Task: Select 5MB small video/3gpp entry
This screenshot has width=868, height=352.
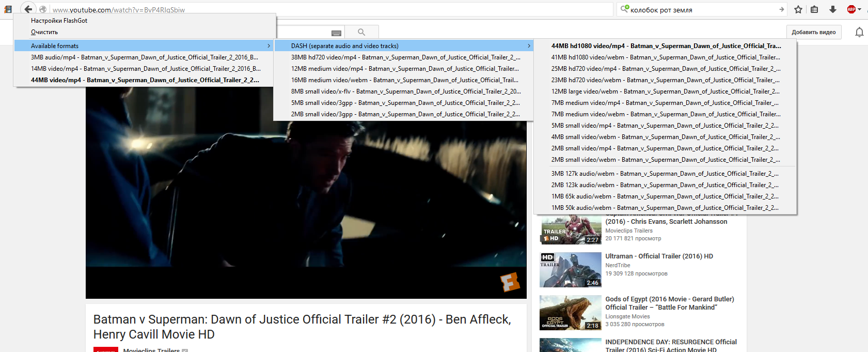Action: (404, 103)
